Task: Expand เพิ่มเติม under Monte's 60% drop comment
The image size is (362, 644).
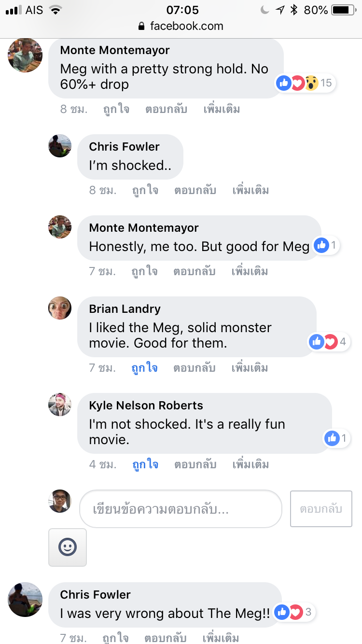Action: pyautogui.click(x=222, y=109)
